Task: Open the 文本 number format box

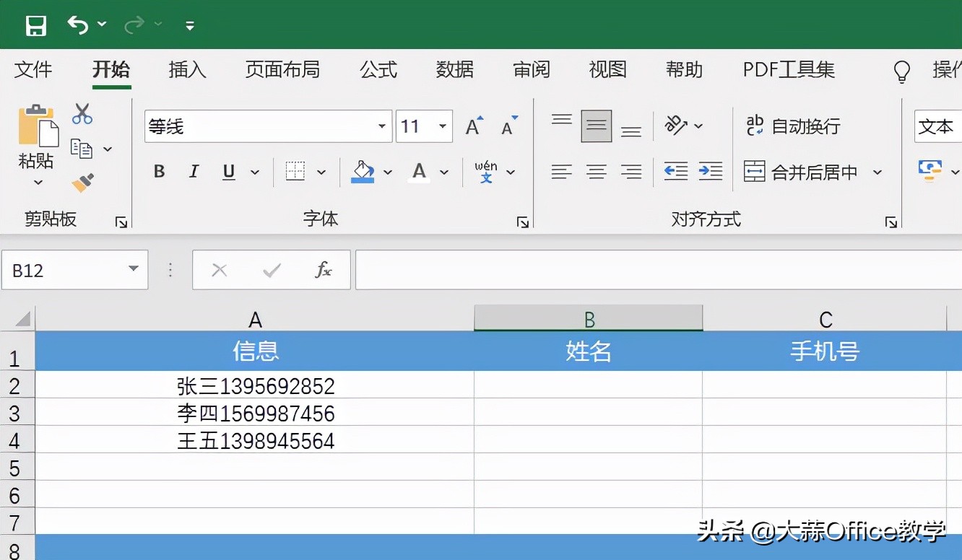Action: coord(938,126)
